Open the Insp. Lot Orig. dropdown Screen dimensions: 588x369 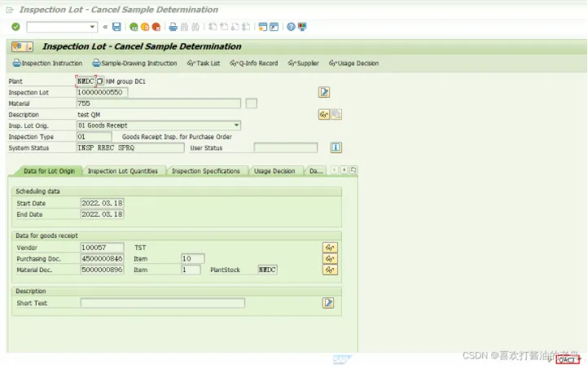click(236, 125)
